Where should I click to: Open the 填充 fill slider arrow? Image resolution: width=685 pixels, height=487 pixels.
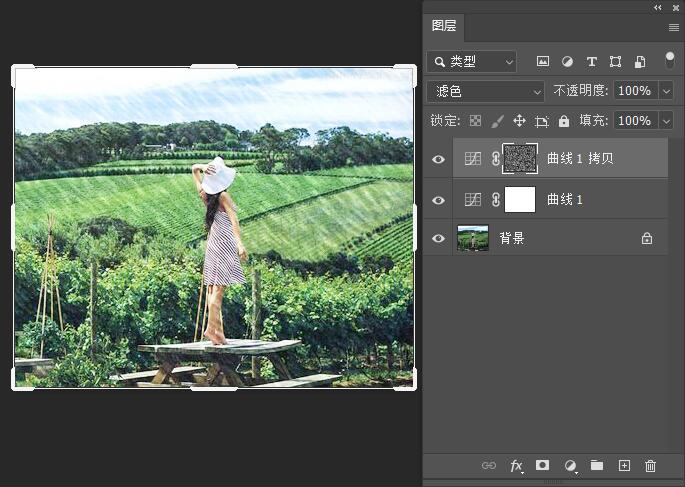666,121
